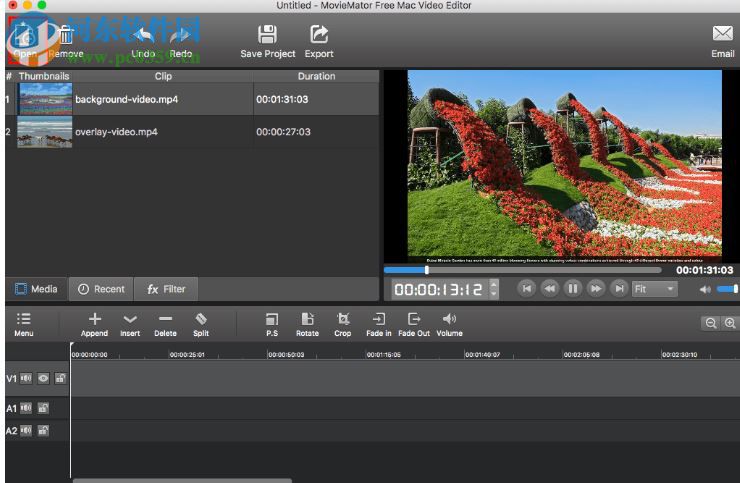Rewind the video playback
740x483 pixels.
coord(550,288)
